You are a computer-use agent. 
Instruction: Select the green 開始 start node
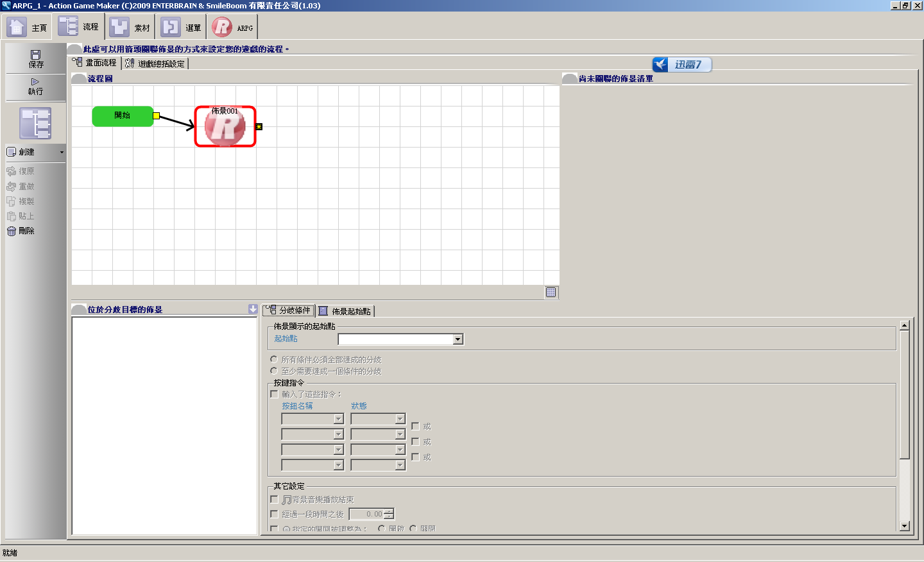coord(123,116)
